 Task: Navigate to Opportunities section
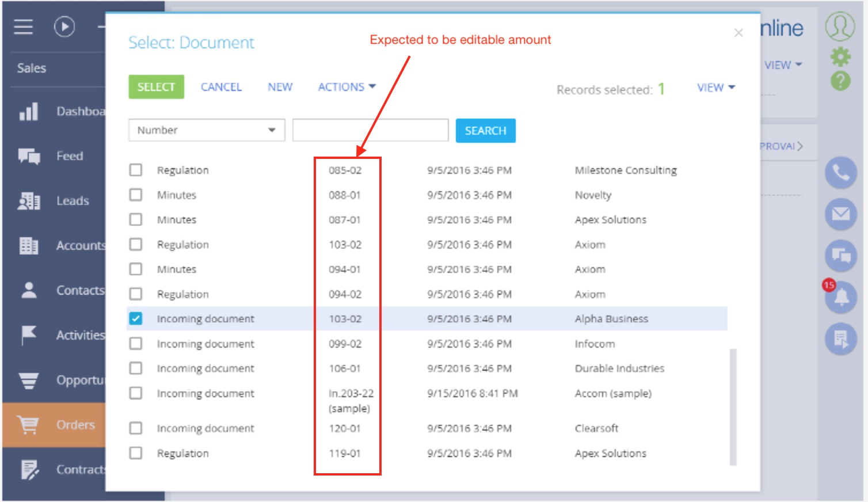click(81, 380)
